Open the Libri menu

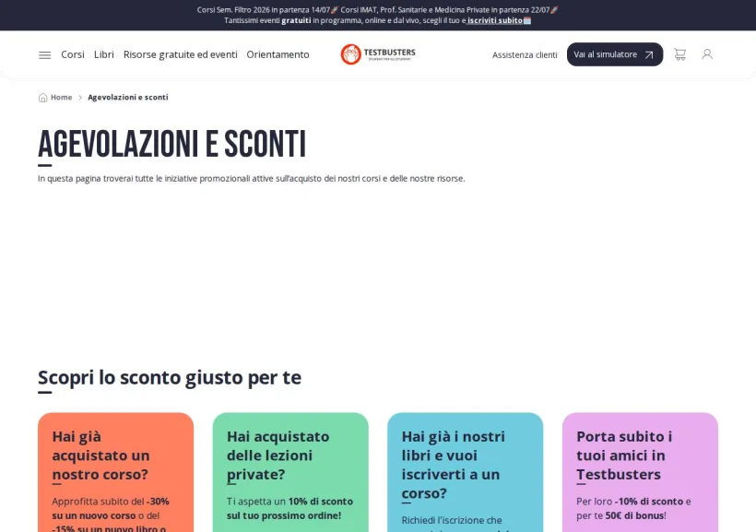pyautogui.click(x=104, y=54)
